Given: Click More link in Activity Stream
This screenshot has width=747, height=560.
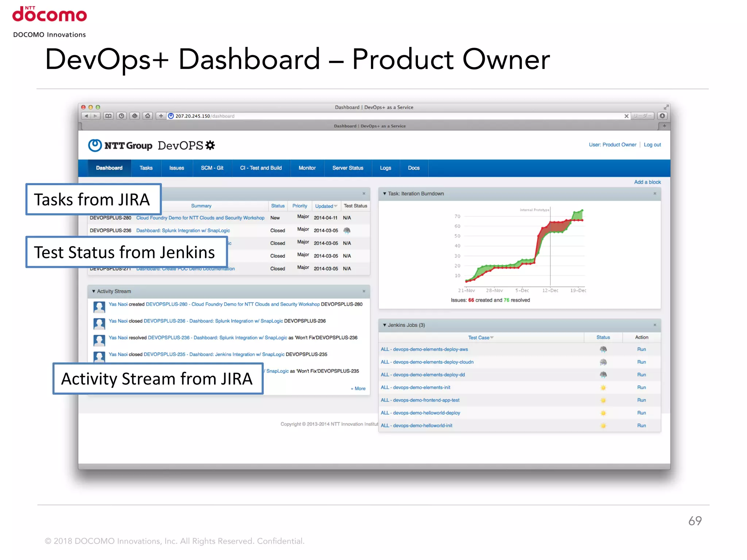Looking at the screenshot, I should 358,389.
